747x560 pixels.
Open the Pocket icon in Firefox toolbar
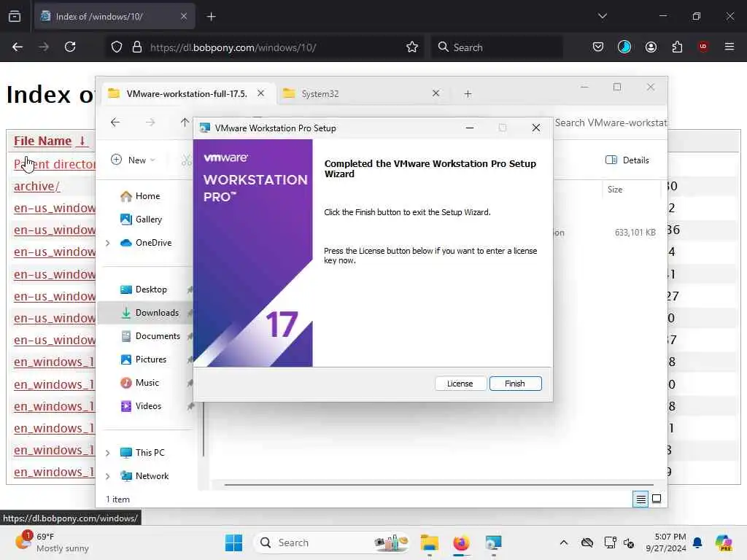pos(598,47)
